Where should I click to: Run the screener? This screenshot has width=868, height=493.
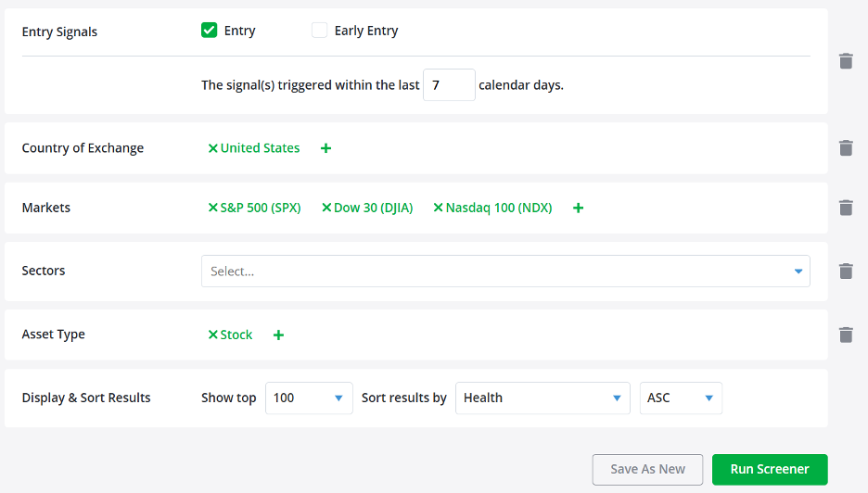pos(770,469)
